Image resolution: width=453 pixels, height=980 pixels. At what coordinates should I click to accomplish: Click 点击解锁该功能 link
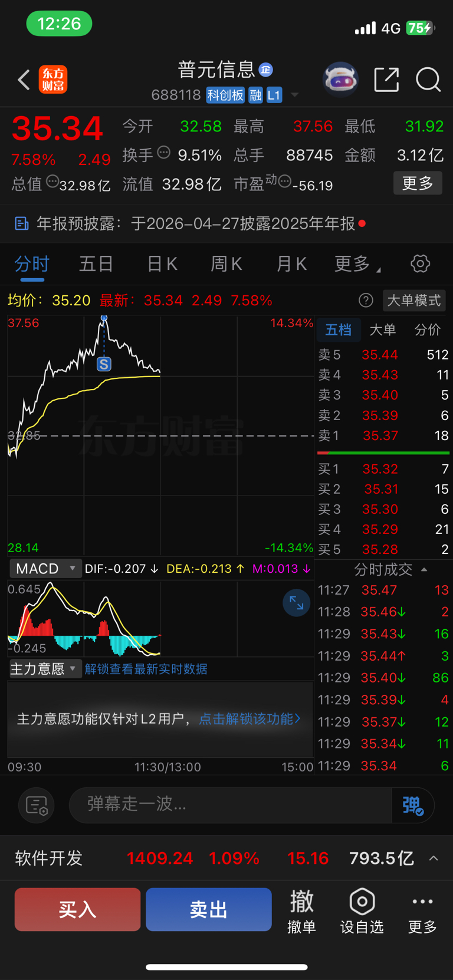pyautogui.click(x=250, y=719)
